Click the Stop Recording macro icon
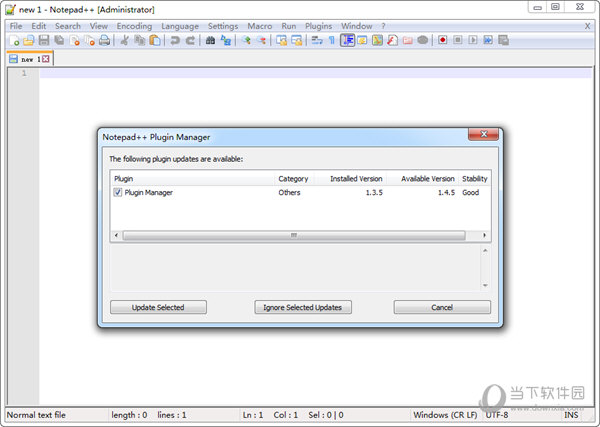This screenshot has width=600, height=427. point(458,40)
